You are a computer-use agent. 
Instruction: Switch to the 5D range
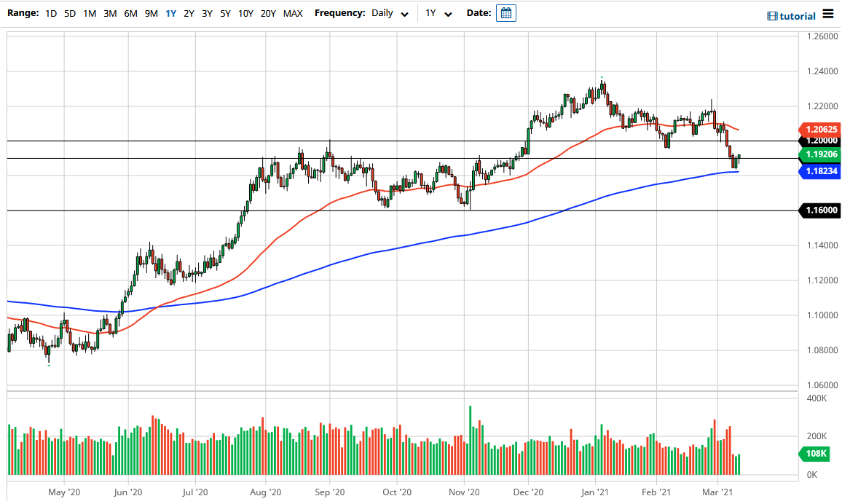[69, 13]
